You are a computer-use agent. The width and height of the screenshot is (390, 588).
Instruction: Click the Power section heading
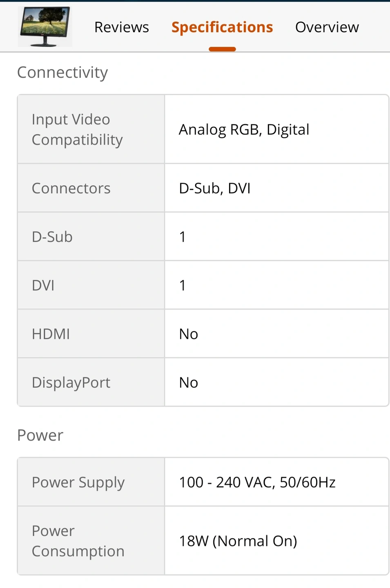point(40,435)
